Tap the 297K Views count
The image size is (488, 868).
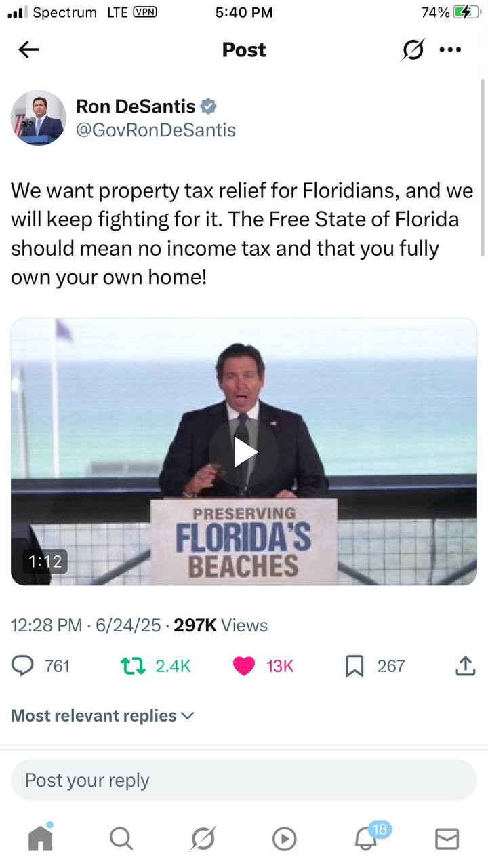220,625
